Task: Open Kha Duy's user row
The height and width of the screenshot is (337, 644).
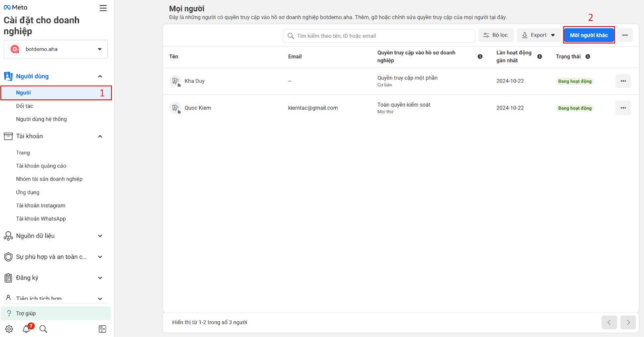Action: [400, 81]
